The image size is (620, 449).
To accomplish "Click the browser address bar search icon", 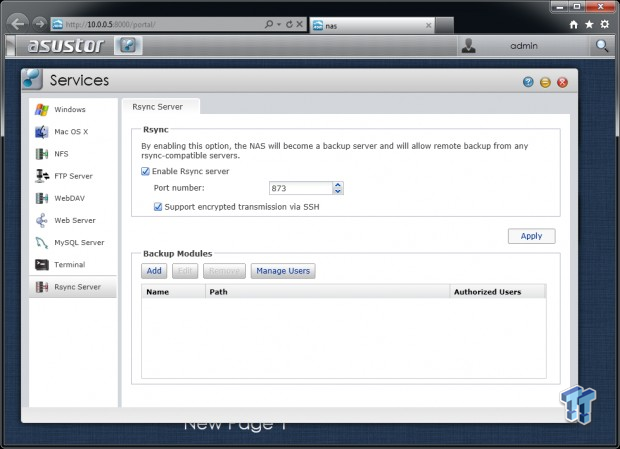I will pyautogui.click(x=269, y=25).
